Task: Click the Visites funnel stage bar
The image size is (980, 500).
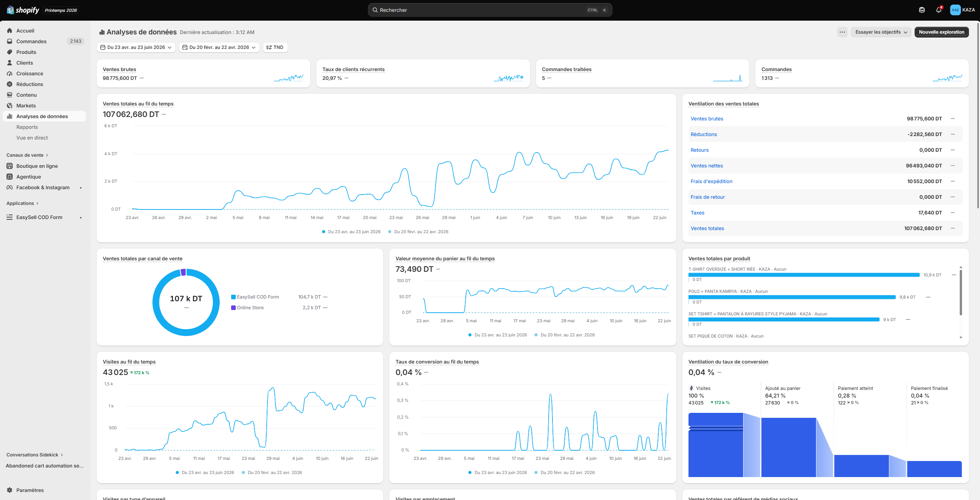Action: pos(716,445)
